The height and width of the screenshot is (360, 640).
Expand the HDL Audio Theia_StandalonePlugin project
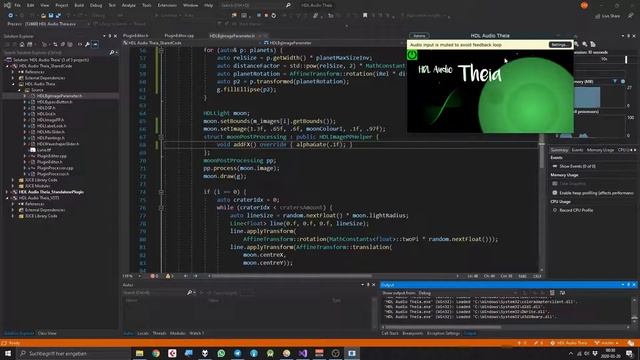click(x=7, y=192)
